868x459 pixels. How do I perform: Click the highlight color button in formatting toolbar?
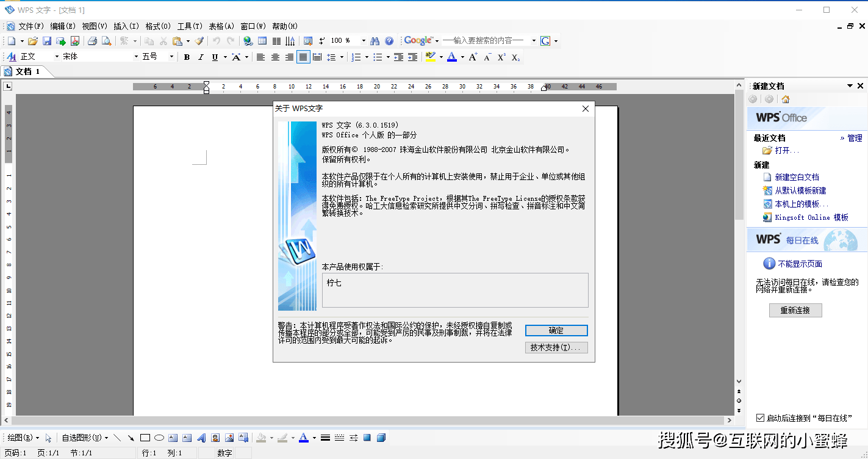tap(430, 57)
